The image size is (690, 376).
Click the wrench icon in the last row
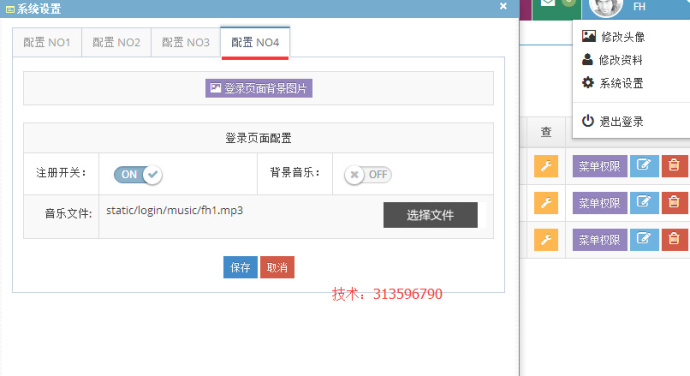[x=546, y=240]
